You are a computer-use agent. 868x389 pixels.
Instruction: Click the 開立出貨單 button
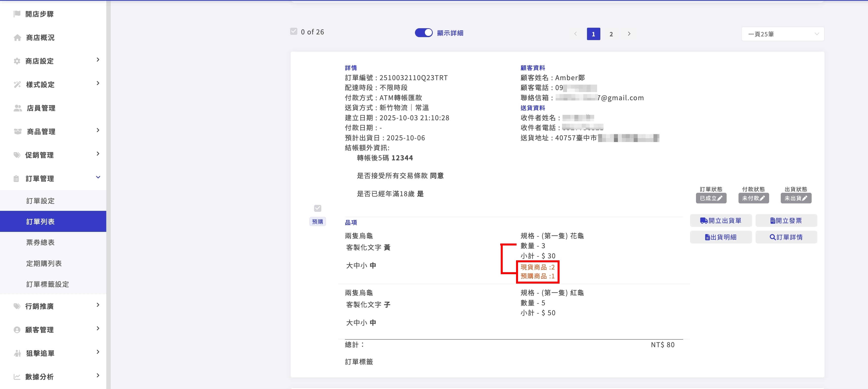point(721,221)
